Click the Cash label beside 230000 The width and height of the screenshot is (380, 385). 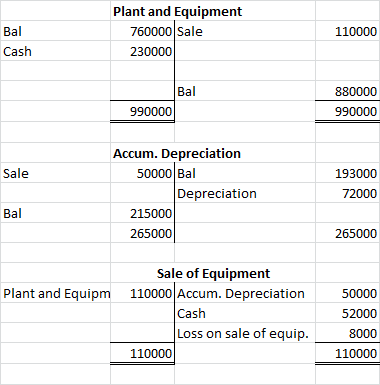(17, 51)
